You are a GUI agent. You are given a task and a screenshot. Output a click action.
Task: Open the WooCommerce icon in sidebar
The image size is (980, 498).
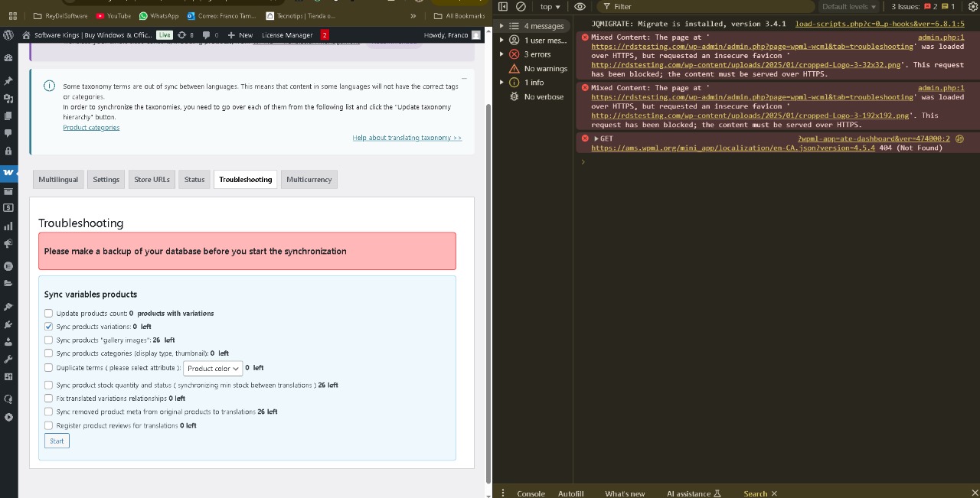point(8,173)
